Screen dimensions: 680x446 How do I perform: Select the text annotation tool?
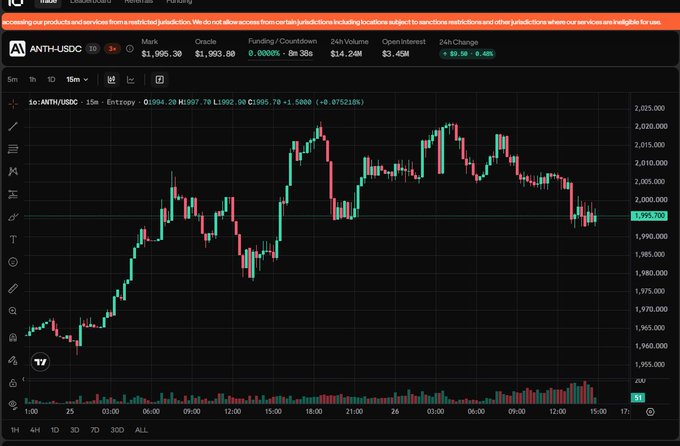13,239
